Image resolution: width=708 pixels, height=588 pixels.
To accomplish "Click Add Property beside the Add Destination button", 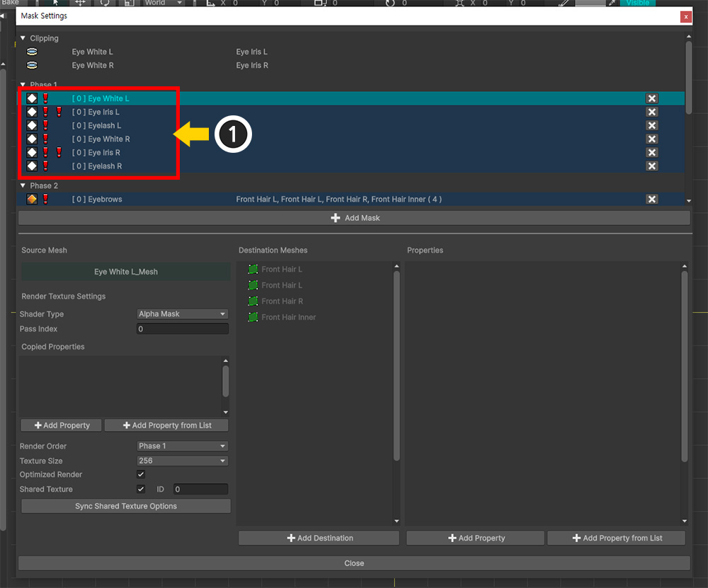I will [x=476, y=538].
